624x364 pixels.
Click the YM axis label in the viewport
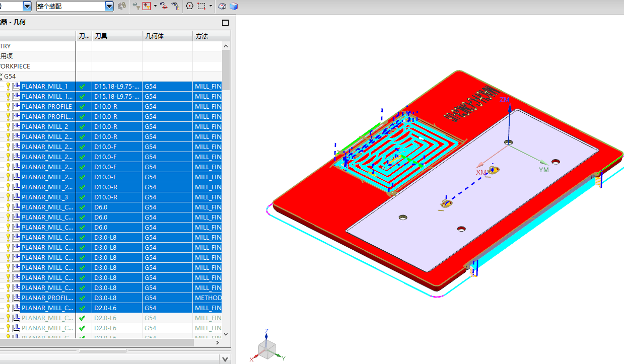click(543, 170)
